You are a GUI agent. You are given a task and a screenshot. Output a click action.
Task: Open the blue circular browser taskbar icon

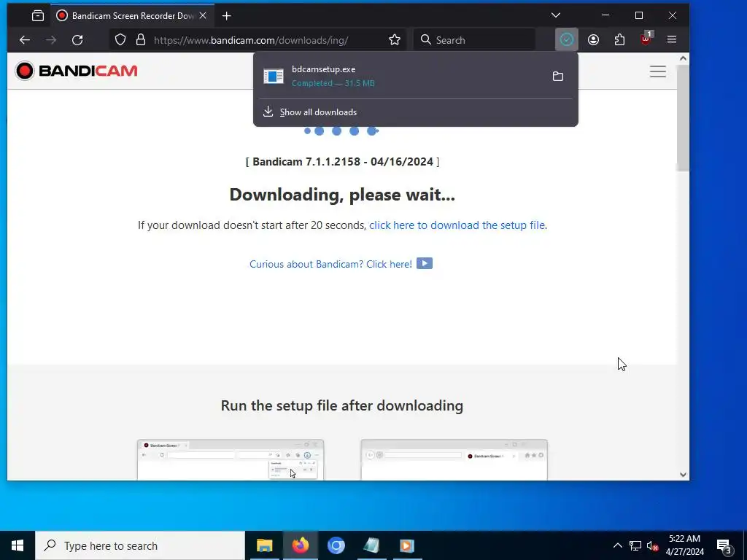coord(336,545)
